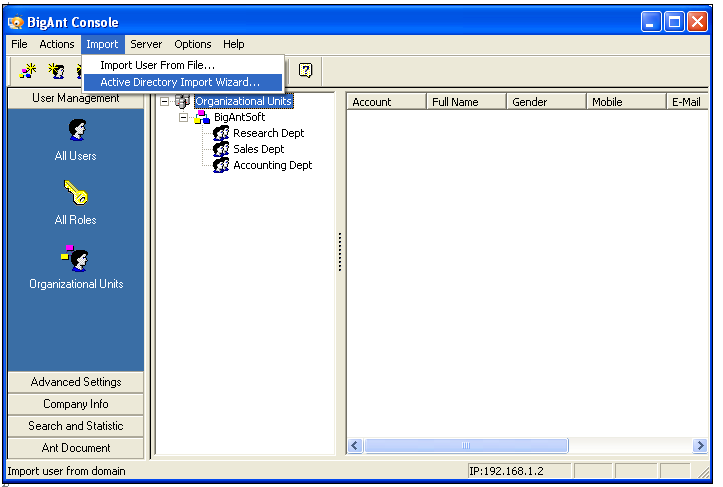This screenshot has height=487, width=723.
Task: Open the Company Info panel
Action: 76,404
